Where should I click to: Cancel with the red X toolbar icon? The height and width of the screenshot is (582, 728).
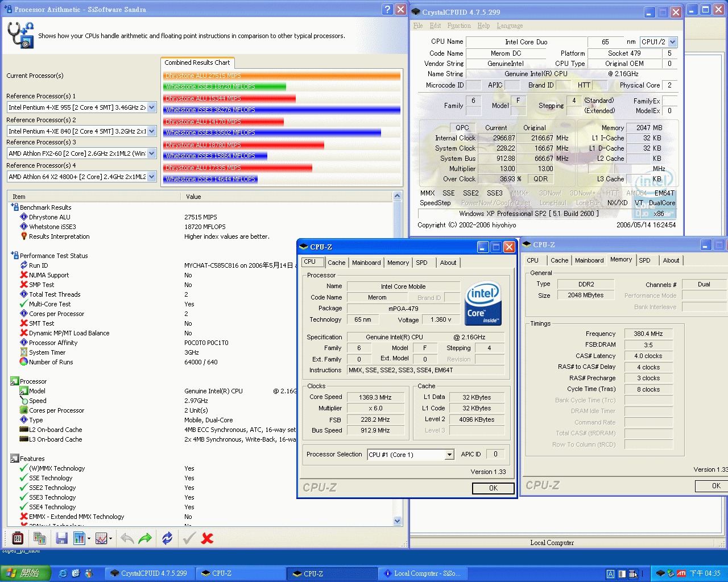tap(207, 538)
